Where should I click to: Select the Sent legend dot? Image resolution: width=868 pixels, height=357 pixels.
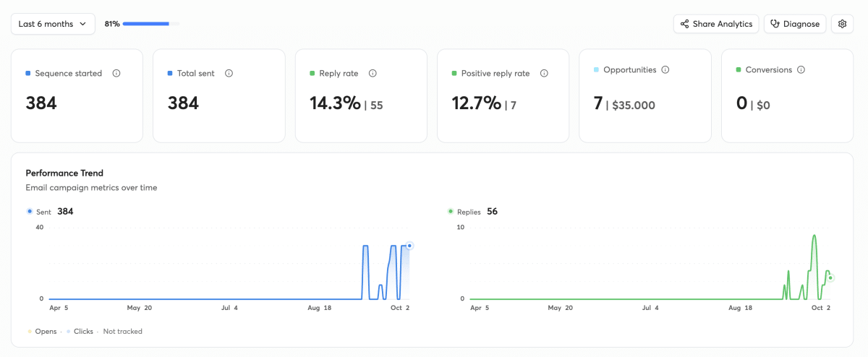pyautogui.click(x=30, y=212)
